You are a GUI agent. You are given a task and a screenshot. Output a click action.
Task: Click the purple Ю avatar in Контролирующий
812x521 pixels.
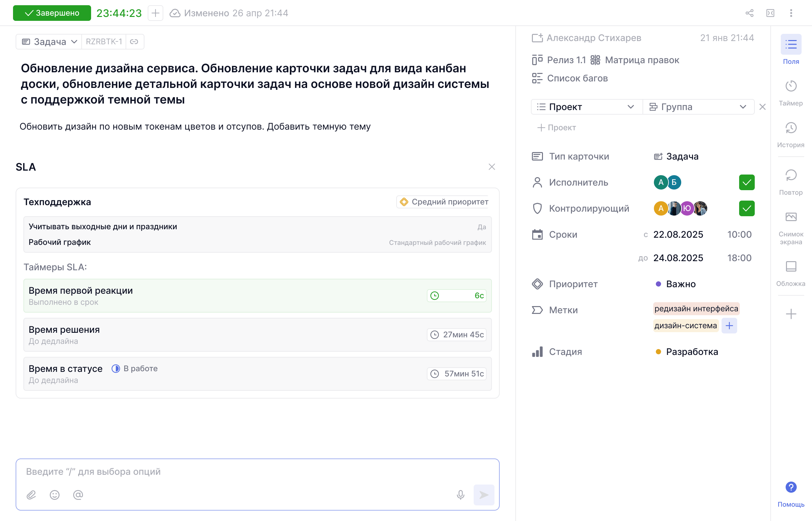[x=687, y=208]
